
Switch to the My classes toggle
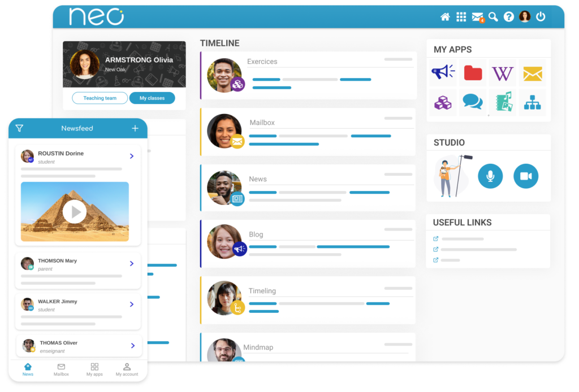pyautogui.click(x=152, y=98)
